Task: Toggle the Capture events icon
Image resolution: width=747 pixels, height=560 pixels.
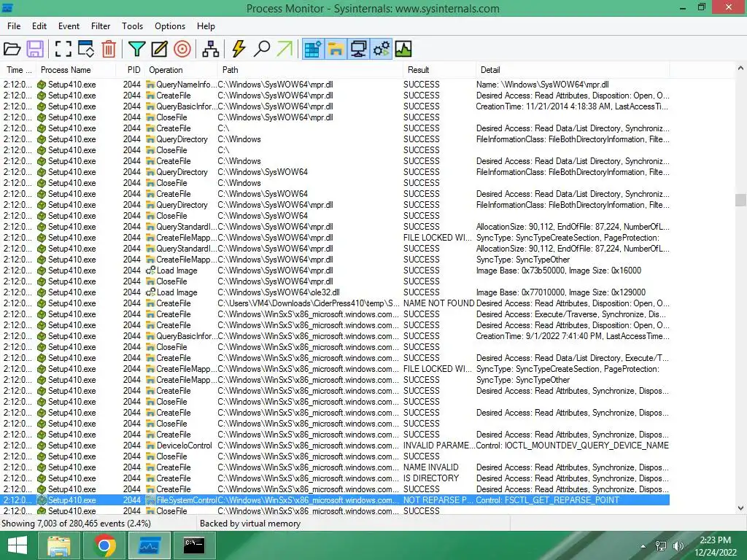Action: pyautogui.click(x=63, y=49)
